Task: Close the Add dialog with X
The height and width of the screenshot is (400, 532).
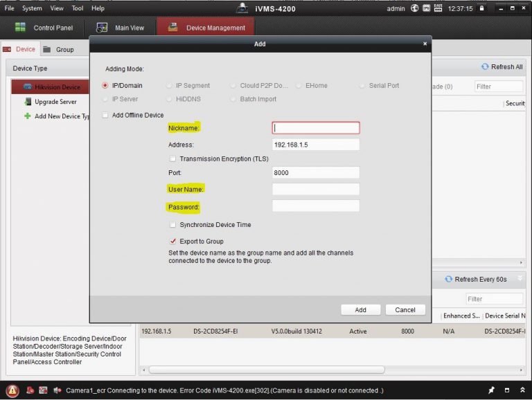Action: (x=425, y=44)
